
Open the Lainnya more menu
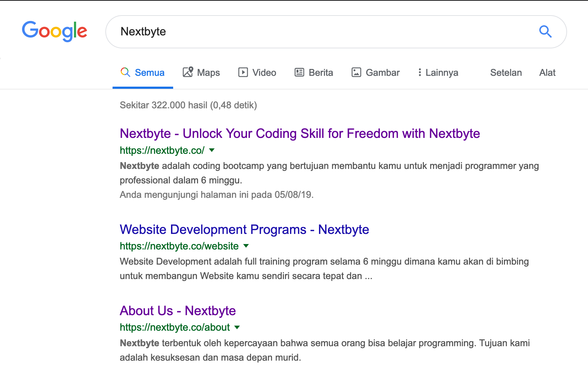coord(438,73)
